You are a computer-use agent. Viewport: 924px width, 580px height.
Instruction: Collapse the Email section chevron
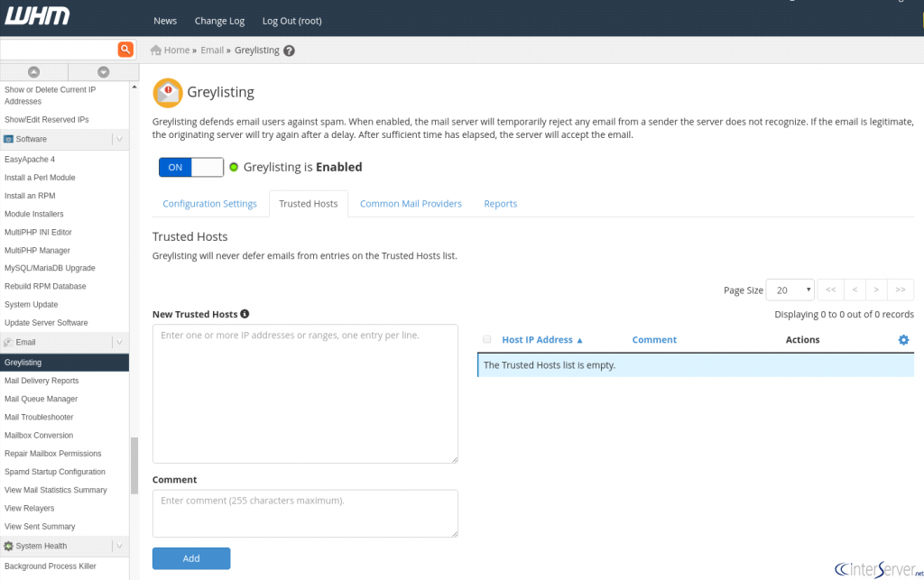[x=120, y=342]
